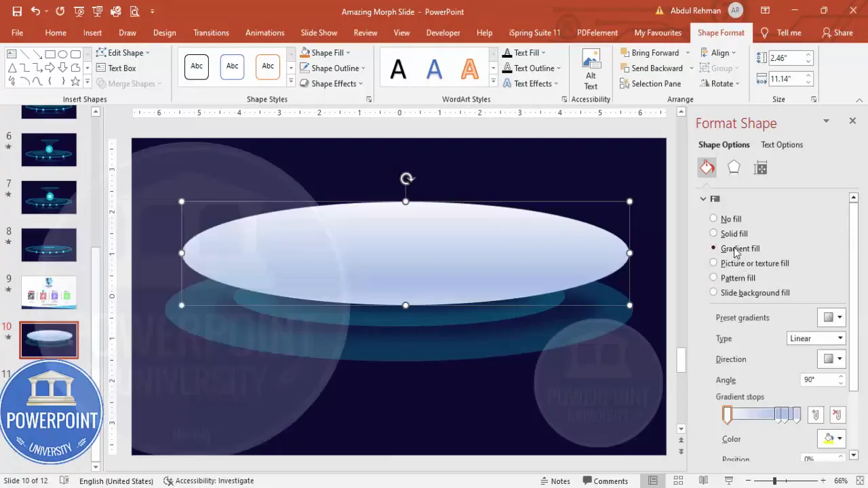Apply the blue WordArt style A
868x488 pixels.
(434, 68)
